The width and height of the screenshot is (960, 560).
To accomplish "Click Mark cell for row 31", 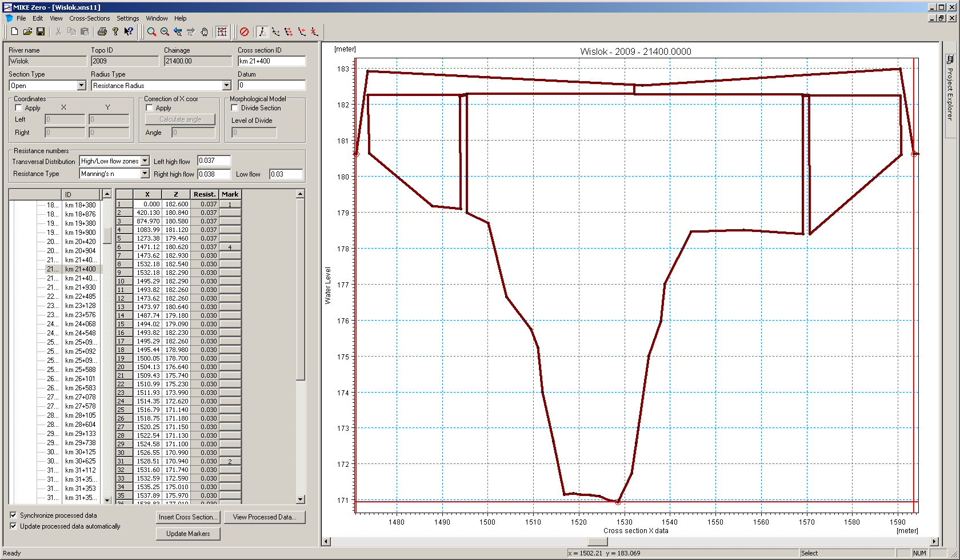I will click(x=230, y=461).
